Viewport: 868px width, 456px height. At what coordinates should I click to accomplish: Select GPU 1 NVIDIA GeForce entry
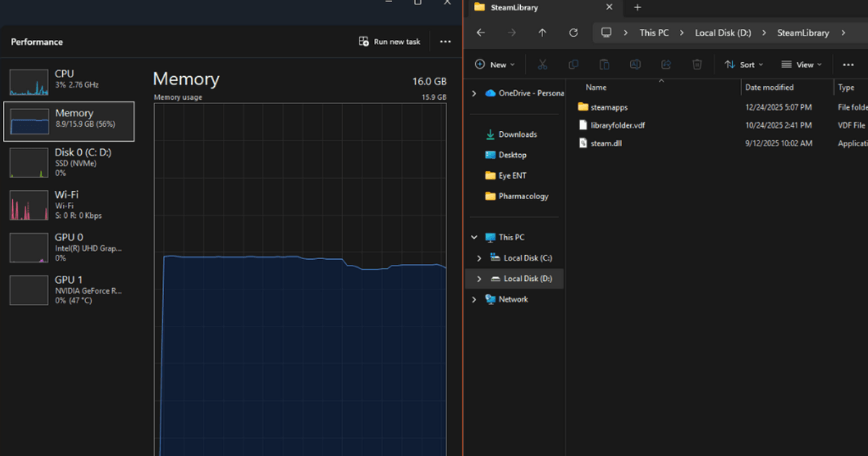(69, 290)
